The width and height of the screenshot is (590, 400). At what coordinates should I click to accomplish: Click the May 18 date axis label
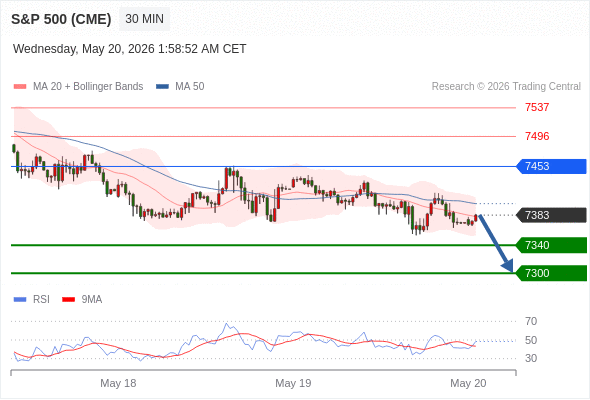pos(118,383)
